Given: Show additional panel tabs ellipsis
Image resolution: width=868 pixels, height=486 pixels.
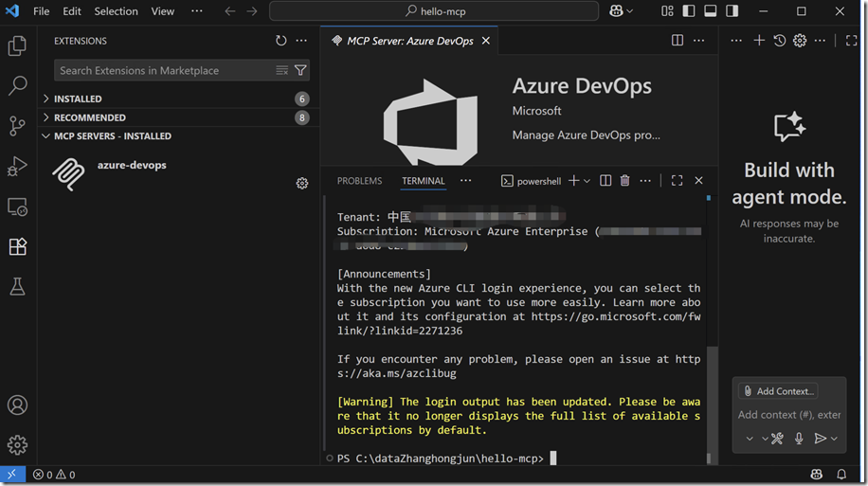Looking at the screenshot, I should click(x=465, y=180).
